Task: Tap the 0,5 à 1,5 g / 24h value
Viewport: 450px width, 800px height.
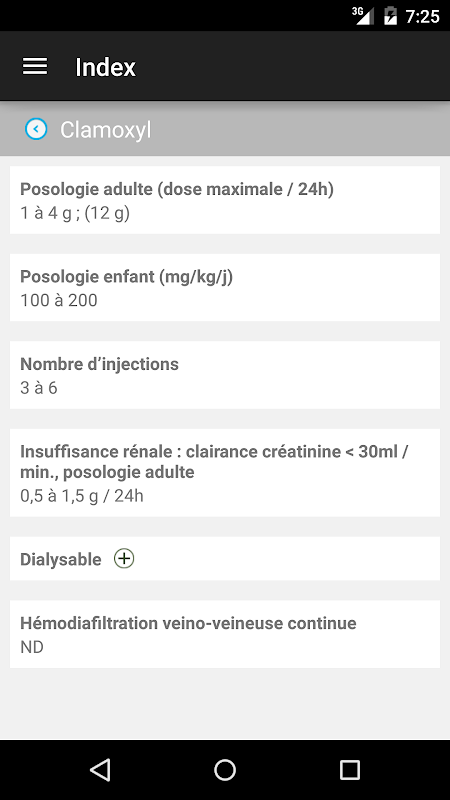Action: pyautogui.click(x=82, y=495)
